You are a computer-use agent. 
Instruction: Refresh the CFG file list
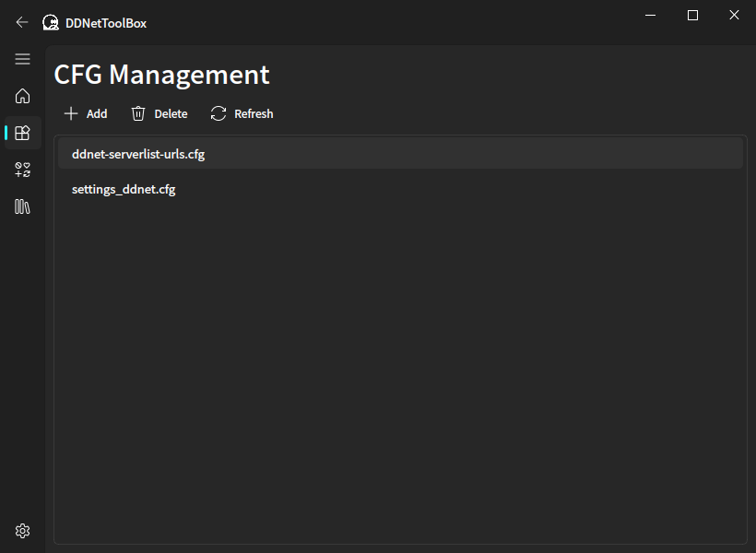click(x=242, y=113)
